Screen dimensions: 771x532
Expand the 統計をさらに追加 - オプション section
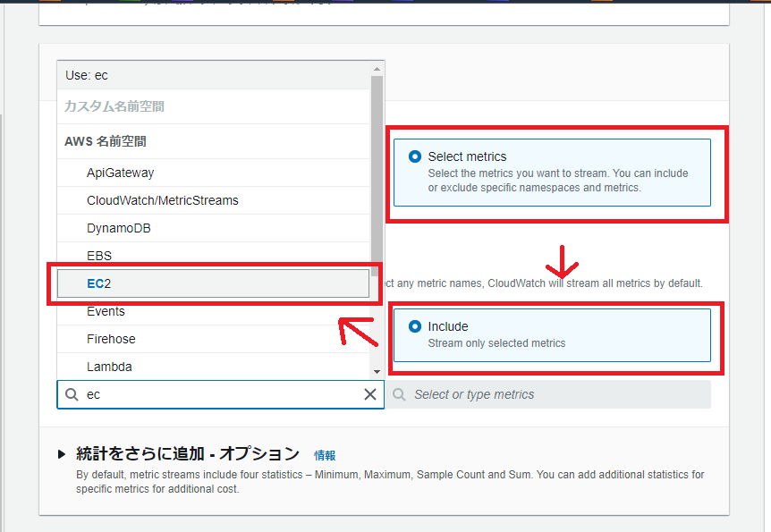tap(62, 454)
